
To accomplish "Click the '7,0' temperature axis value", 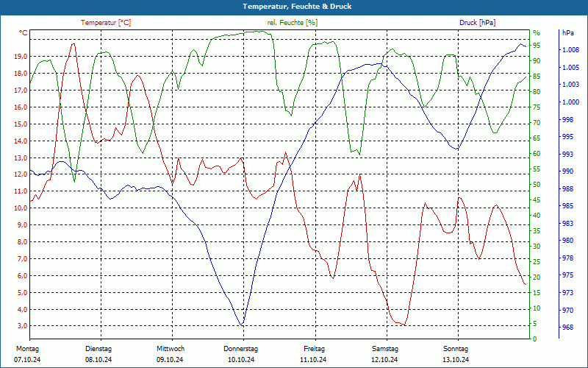I will coord(22,259).
